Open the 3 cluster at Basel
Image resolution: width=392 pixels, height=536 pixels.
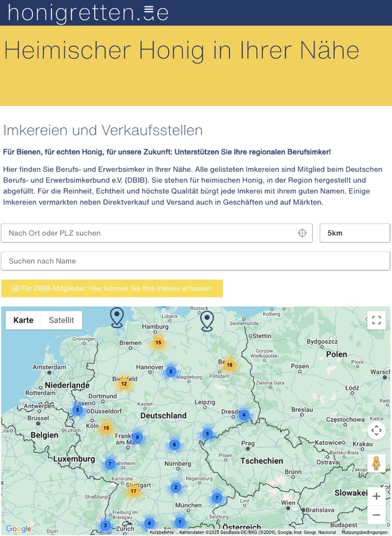pos(105,525)
